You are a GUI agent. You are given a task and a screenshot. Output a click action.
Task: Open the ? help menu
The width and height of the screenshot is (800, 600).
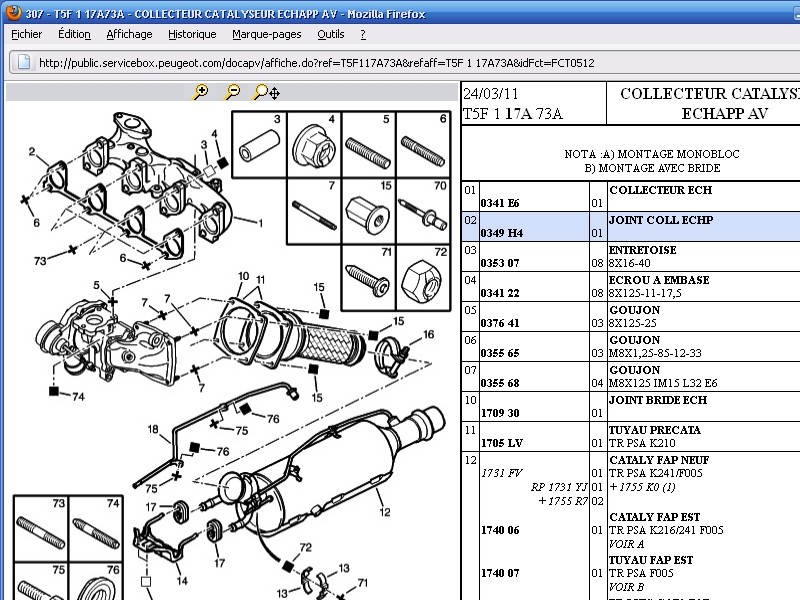coord(363,34)
